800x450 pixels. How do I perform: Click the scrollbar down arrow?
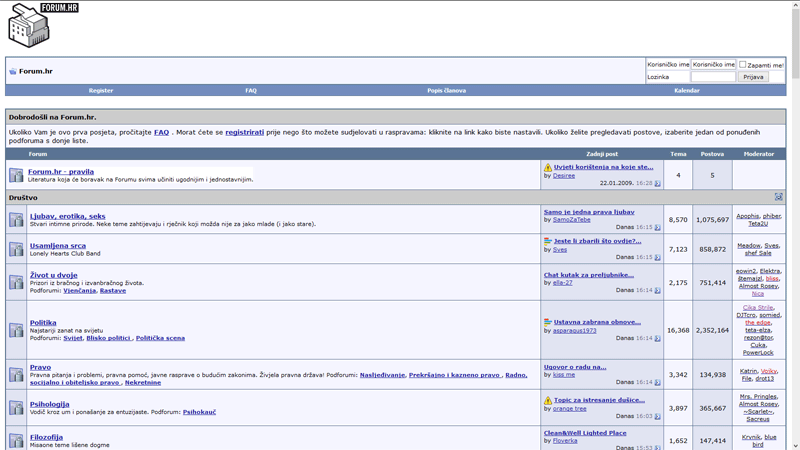pyautogui.click(x=795, y=445)
